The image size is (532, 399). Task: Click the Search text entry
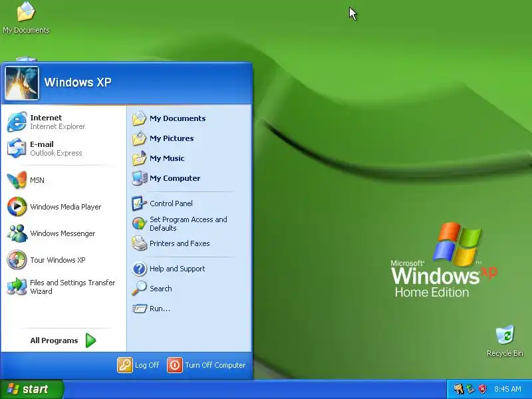[160, 289]
